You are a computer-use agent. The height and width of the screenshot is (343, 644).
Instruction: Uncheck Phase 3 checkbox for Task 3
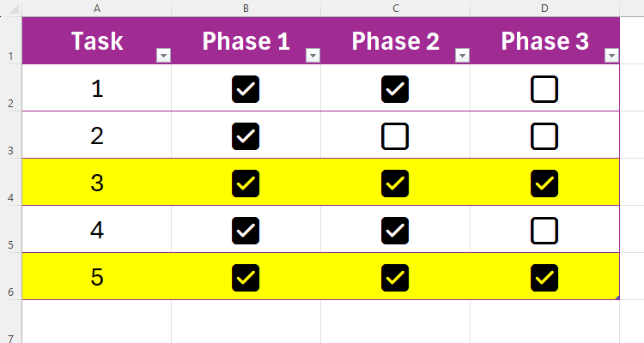coord(544,183)
